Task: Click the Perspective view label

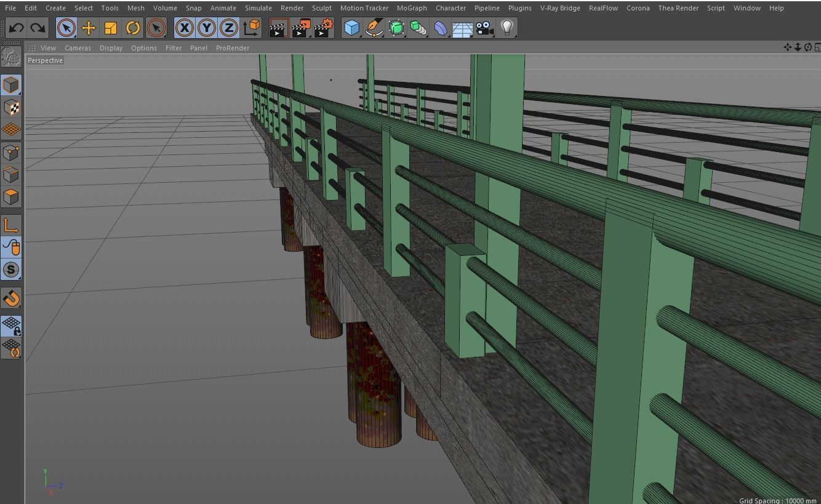Action: point(45,60)
